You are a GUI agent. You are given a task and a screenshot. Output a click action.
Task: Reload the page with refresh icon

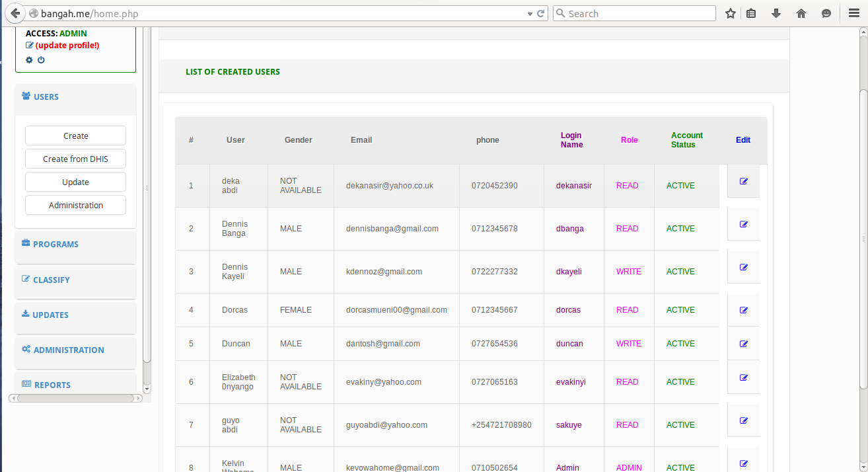click(541, 13)
